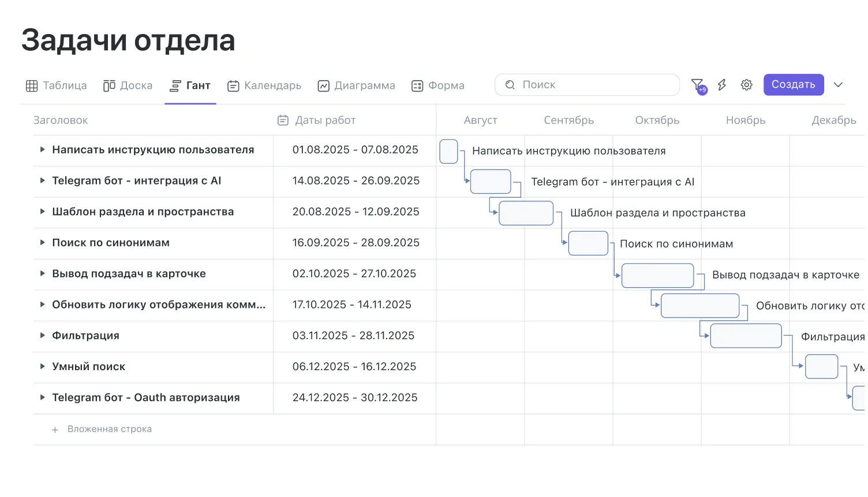Expand the Поиск по синонимам task

coord(42,243)
